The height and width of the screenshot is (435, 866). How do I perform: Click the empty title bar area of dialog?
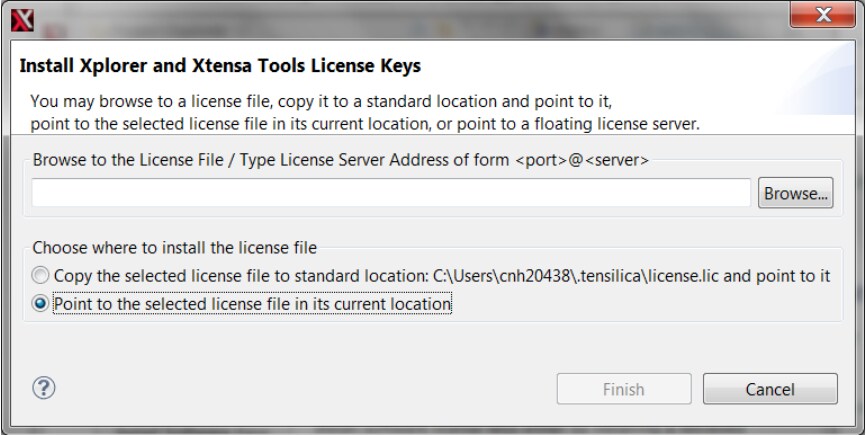[400, 16]
